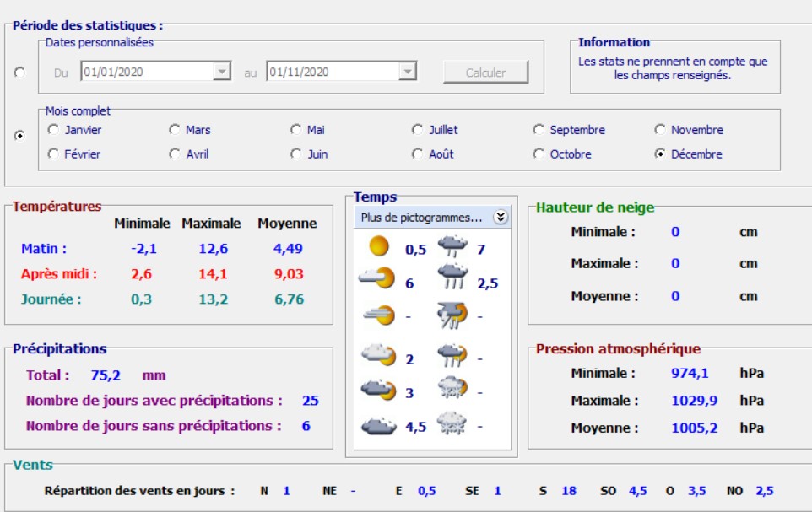Image resolution: width=812 pixels, height=512 pixels.
Task: Click the sun with haze lines pictogram
Action: click(x=379, y=315)
